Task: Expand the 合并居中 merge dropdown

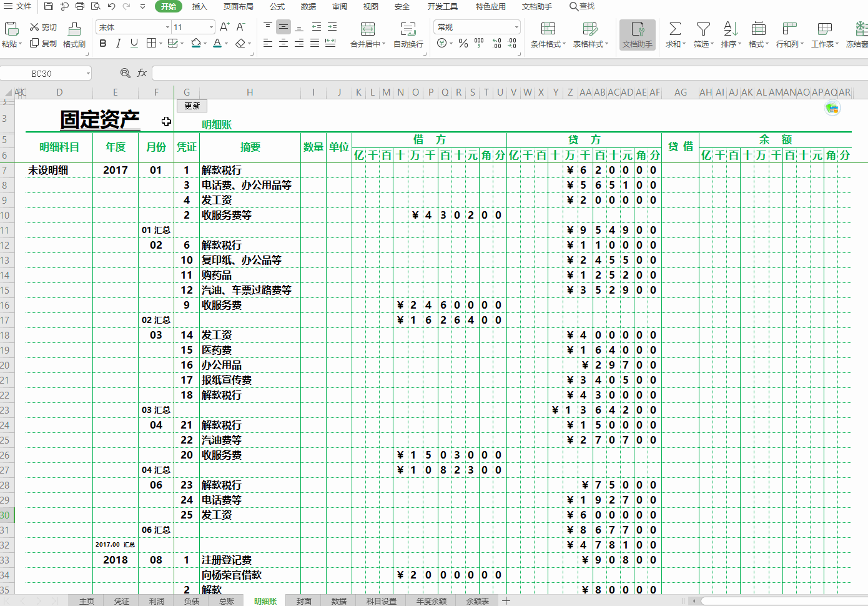Action: tap(383, 44)
